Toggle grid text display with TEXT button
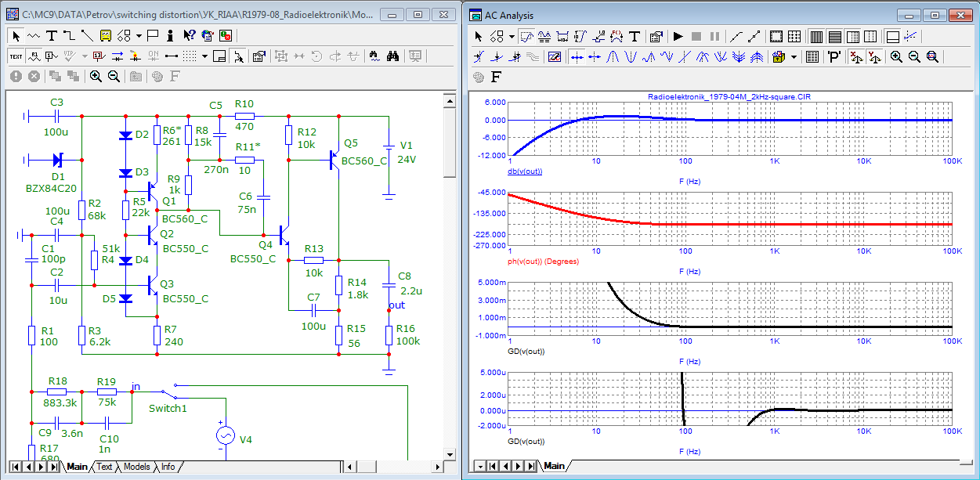Image resolution: width=980 pixels, height=480 pixels. (16, 56)
